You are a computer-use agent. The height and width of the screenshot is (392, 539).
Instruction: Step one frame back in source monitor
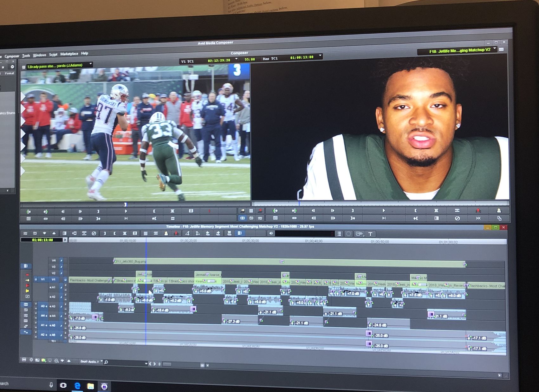coord(63,211)
